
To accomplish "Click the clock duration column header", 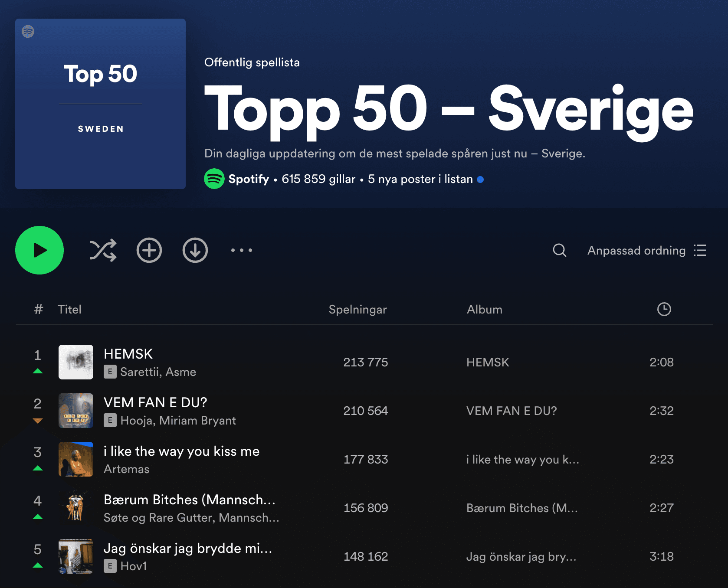I will pos(664,309).
